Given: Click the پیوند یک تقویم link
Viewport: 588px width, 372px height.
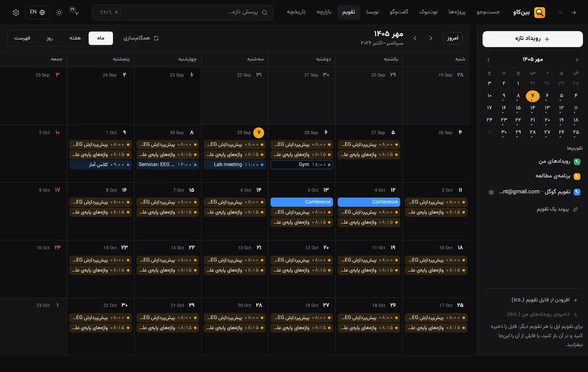Looking at the screenshot, I should click(557, 209).
